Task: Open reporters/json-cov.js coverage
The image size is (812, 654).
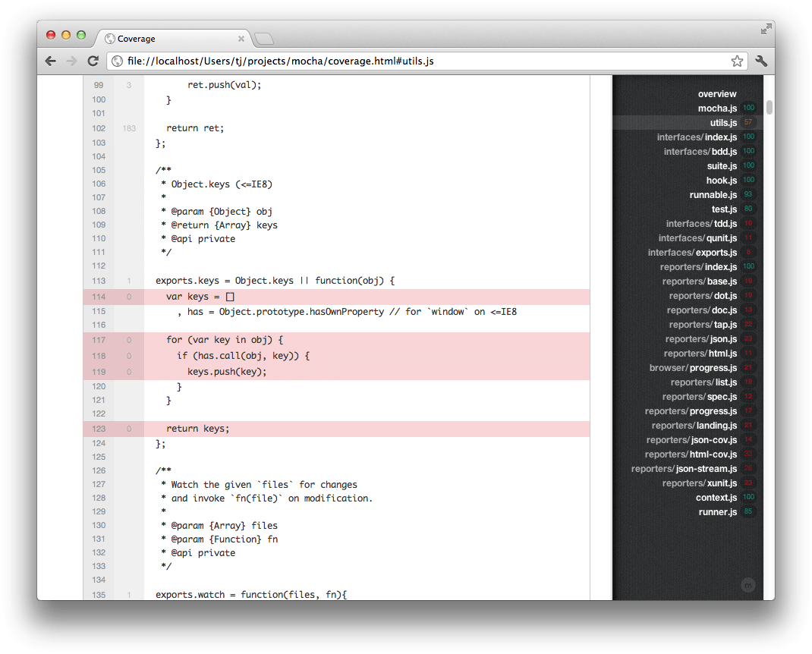Action: click(x=691, y=440)
